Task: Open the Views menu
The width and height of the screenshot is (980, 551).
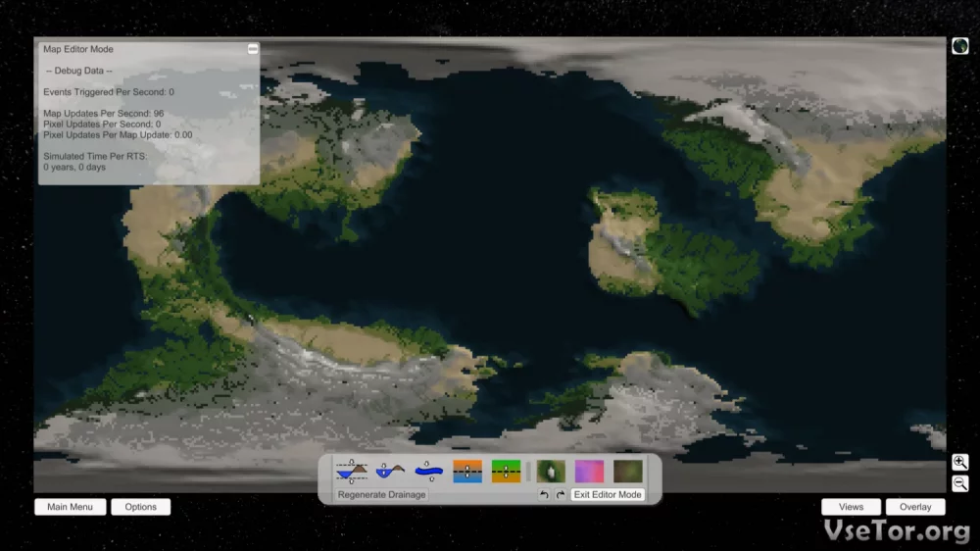Action: click(851, 507)
